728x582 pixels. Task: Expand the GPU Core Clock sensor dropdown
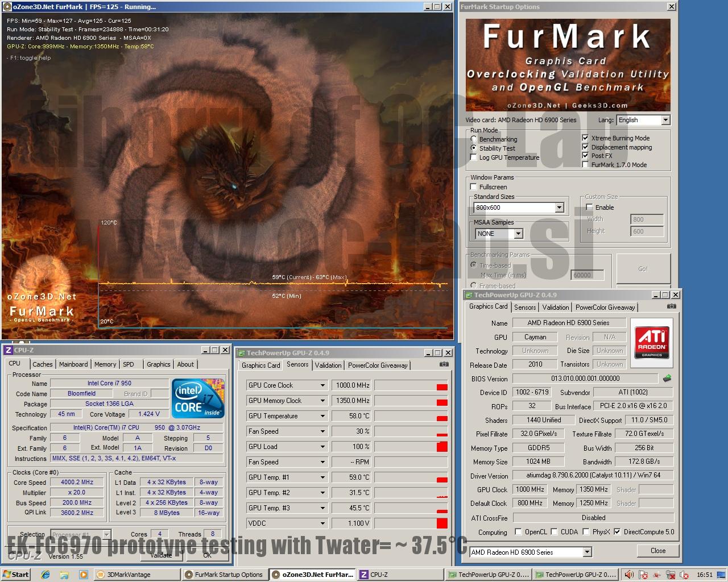pos(322,385)
